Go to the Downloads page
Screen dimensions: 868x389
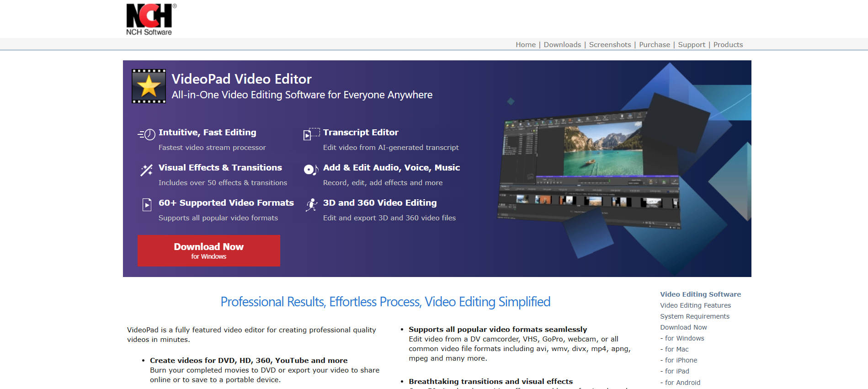(x=562, y=45)
